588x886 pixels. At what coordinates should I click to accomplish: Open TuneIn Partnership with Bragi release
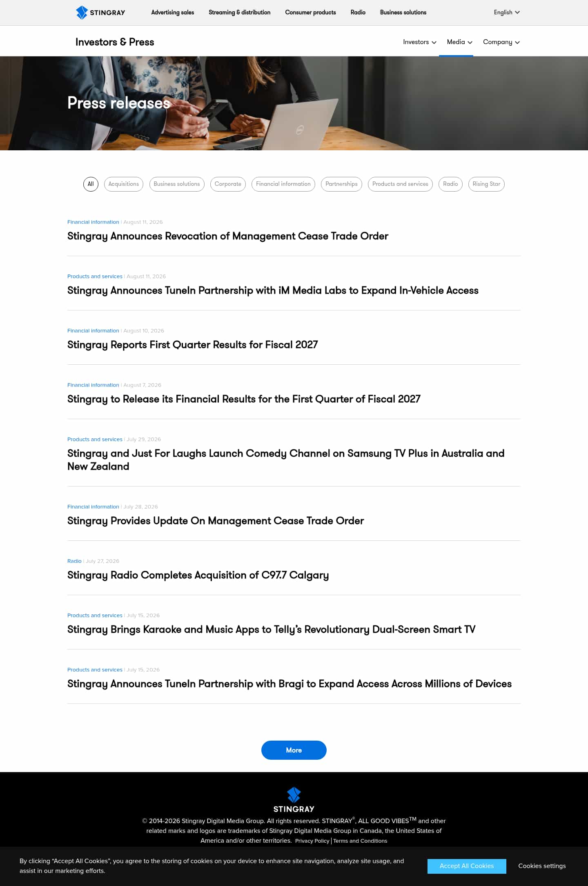point(290,684)
